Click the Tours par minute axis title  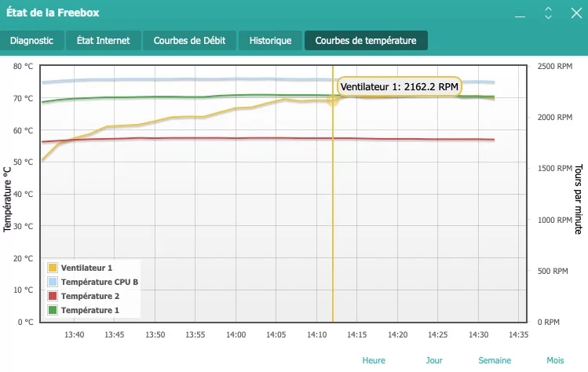pos(579,199)
